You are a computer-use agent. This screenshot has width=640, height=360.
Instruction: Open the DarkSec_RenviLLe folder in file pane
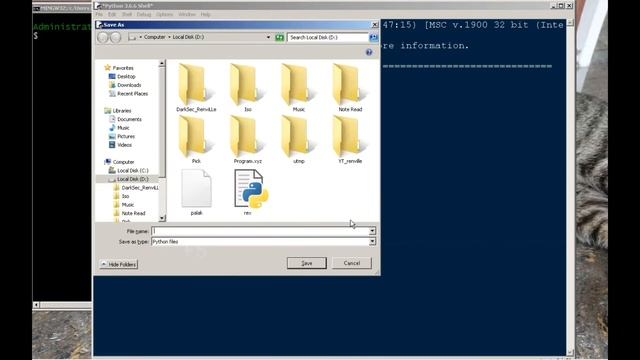click(196, 88)
